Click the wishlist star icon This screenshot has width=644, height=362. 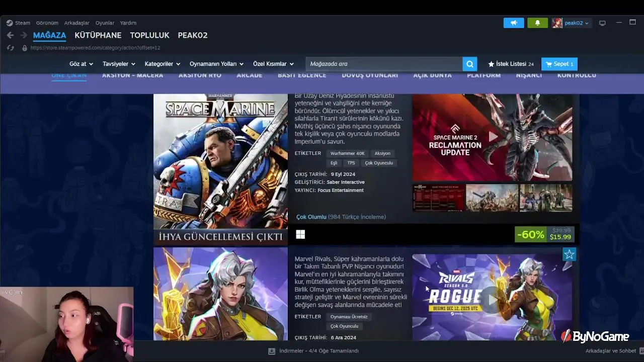pos(491,64)
